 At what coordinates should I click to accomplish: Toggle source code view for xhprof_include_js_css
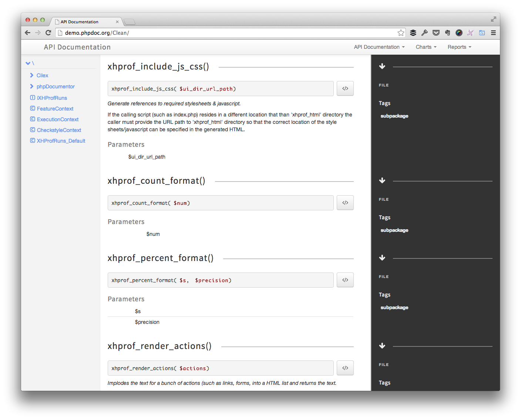[x=345, y=88]
